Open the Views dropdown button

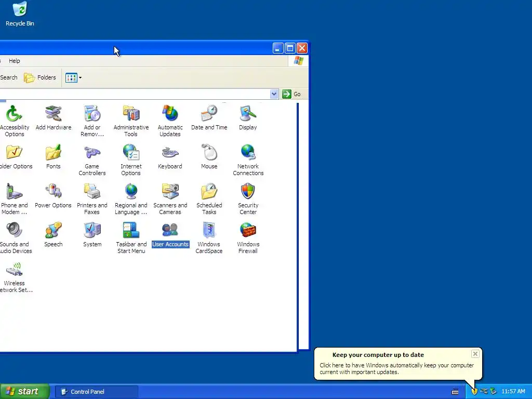coord(73,78)
